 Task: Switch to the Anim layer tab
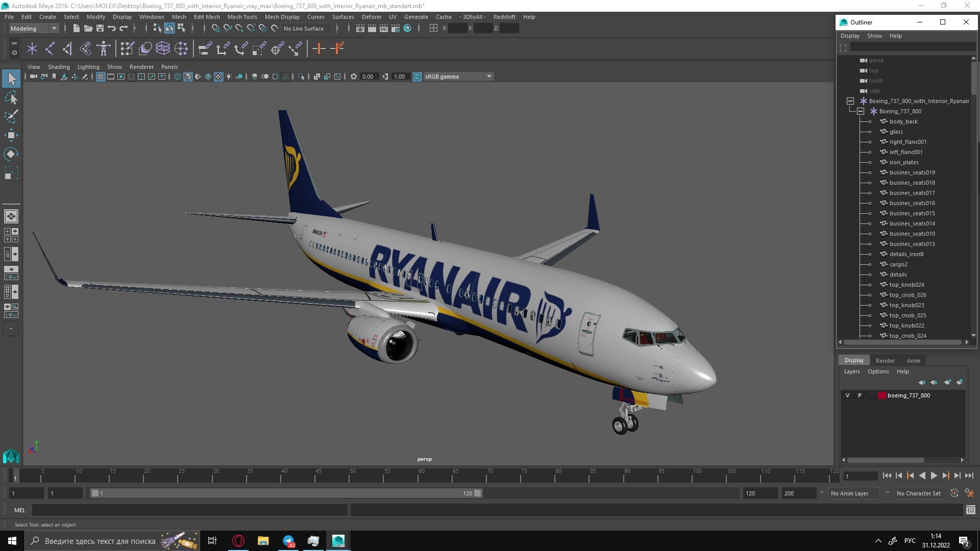coord(913,361)
